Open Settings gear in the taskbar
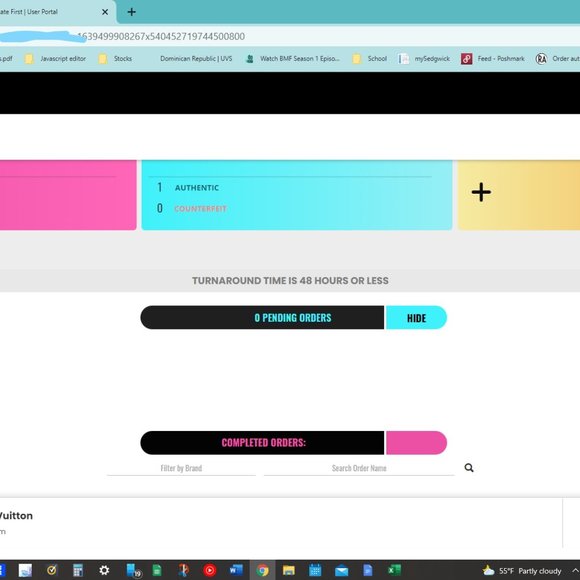Image resolution: width=580 pixels, height=580 pixels. click(x=104, y=570)
